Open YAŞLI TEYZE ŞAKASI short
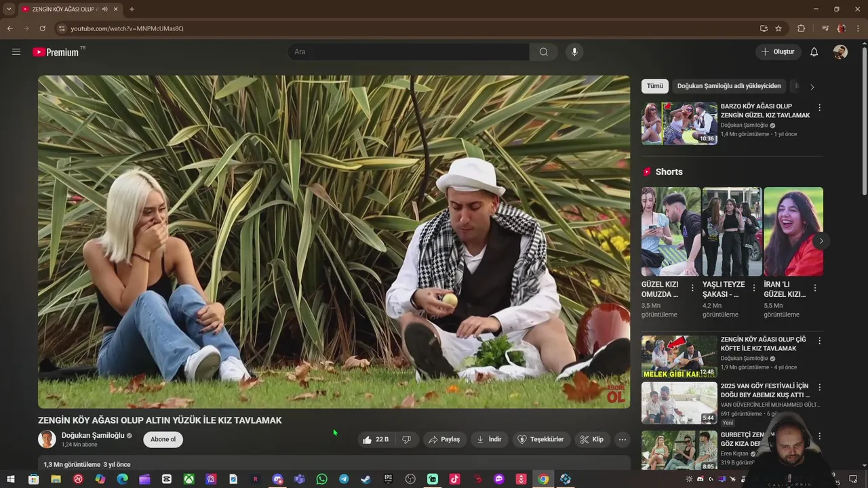Screen dimensions: 868x488 pyautogui.click(x=732, y=232)
